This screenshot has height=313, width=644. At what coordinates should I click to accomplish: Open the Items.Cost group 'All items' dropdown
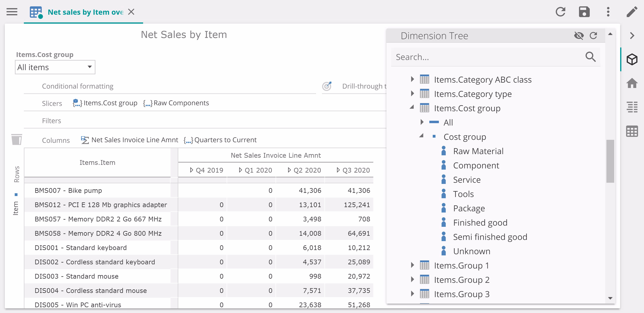point(55,67)
